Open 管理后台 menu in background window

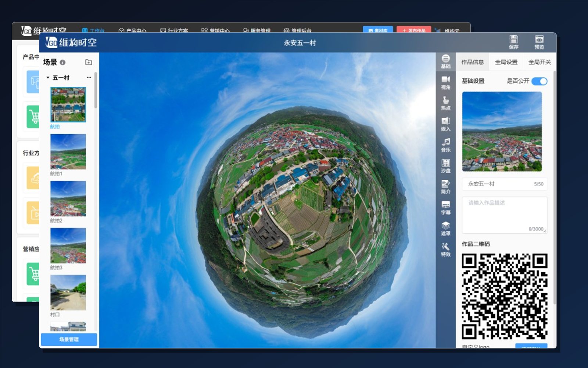pos(298,31)
